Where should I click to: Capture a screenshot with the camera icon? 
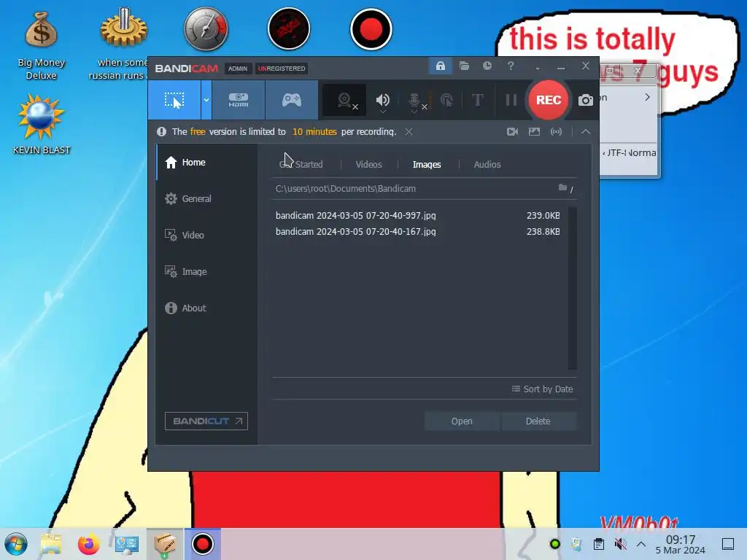(586, 100)
